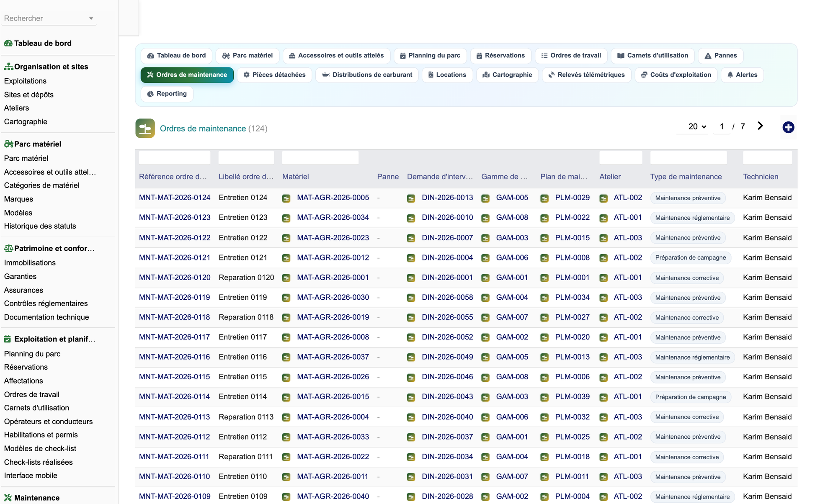Open workshop ATL-003 link in row 0116
The image size is (815, 504).
(628, 357)
